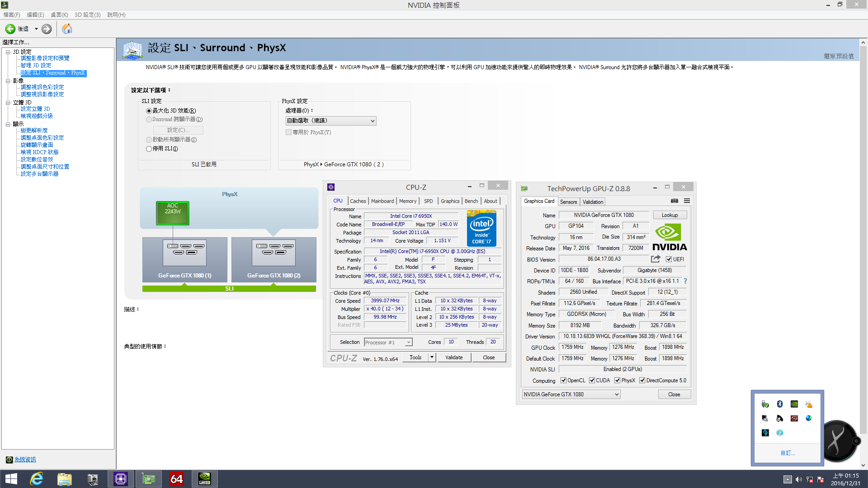Click 自訂... link in tray popup
868x488 pixels.
(788, 453)
